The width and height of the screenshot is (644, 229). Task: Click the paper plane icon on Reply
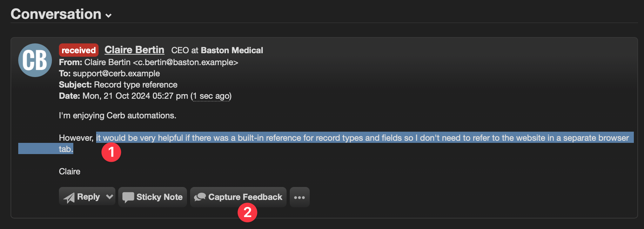[69, 197]
